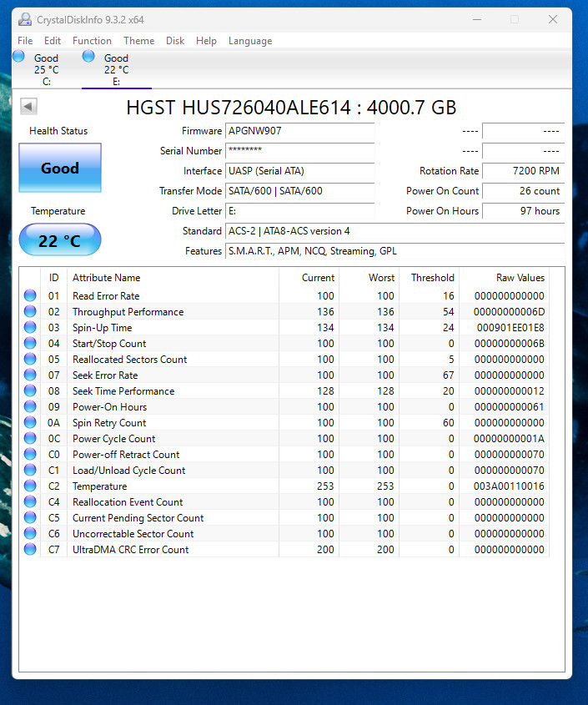
Task: Click raw value 003A00110016
Action: pyautogui.click(x=509, y=486)
